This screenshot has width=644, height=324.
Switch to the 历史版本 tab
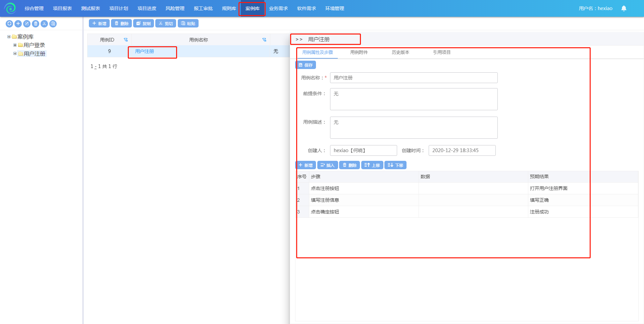[400, 52]
